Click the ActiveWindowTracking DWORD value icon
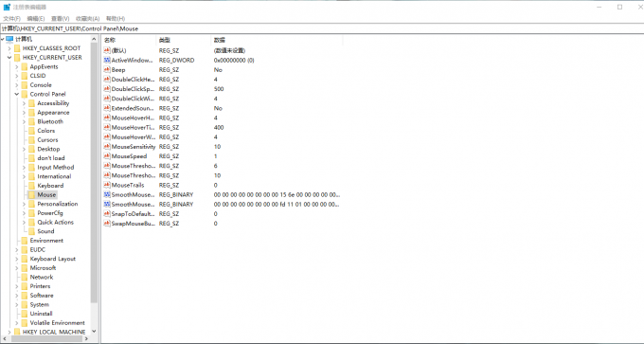This screenshot has width=644, height=344. pos(107,61)
